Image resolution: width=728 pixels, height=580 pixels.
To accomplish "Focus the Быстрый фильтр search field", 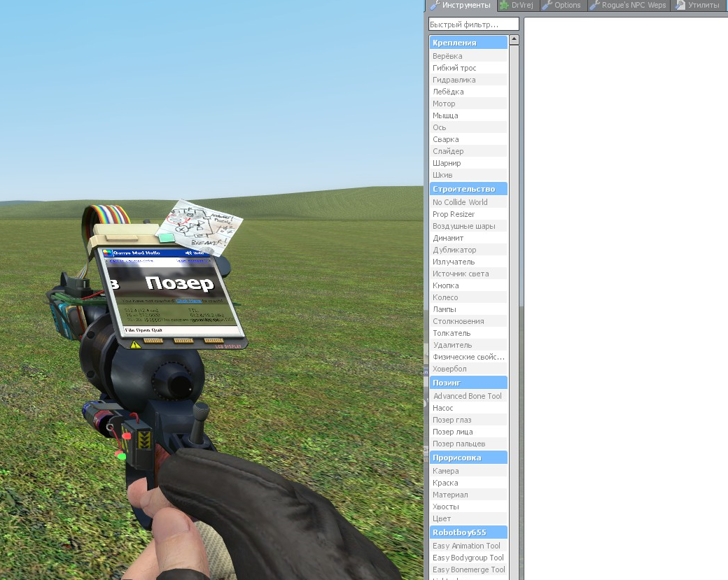I will click(x=474, y=24).
